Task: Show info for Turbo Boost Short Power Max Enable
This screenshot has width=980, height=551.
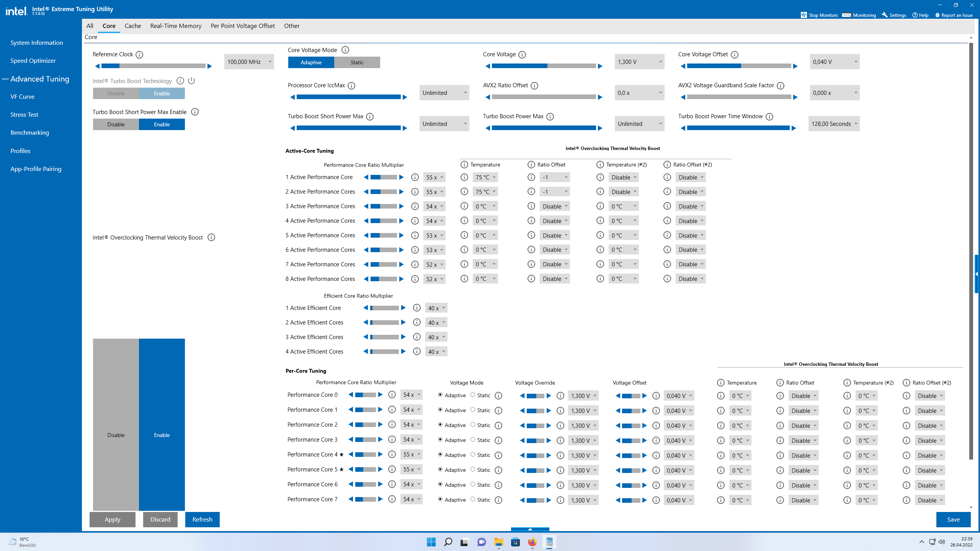Action: [x=195, y=112]
